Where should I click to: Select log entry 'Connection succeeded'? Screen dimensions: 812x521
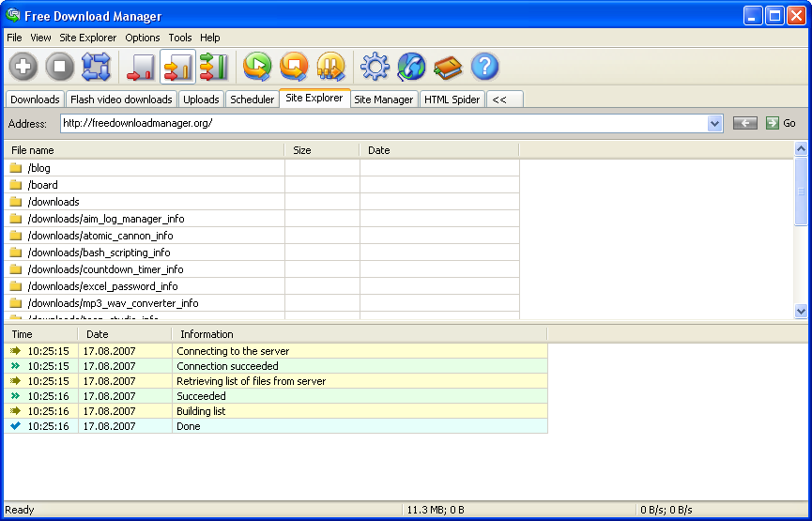click(276, 366)
